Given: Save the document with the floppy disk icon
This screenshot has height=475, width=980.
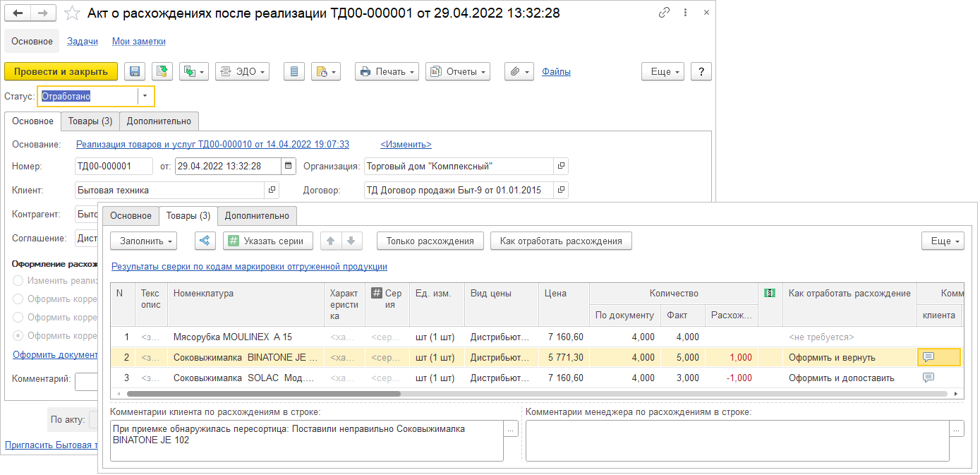Looking at the screenshot, I should [135, 71].
